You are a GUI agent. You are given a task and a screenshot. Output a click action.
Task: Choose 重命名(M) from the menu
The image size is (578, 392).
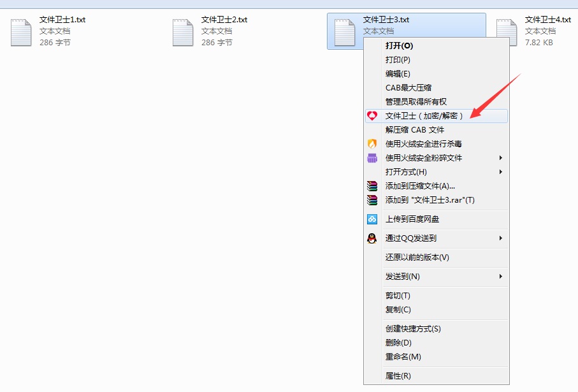point(436,357)
